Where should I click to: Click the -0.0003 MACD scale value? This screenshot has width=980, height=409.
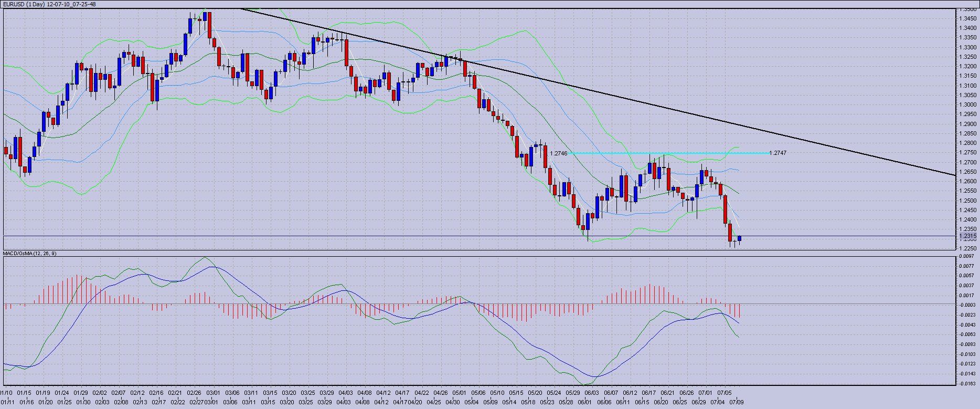[x=966, y=305]
